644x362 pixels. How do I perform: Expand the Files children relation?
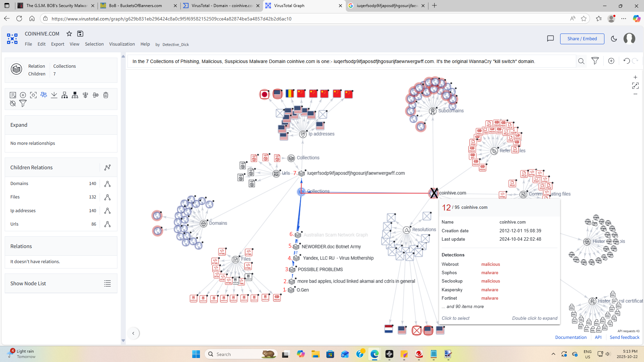pyautogui.click(x=107, y=197)
